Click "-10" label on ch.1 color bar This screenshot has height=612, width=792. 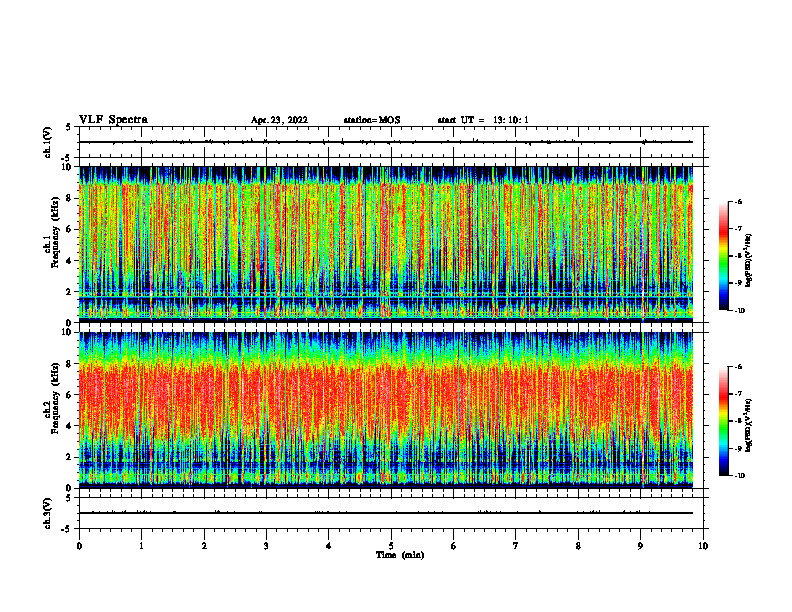tap(739, 311)
